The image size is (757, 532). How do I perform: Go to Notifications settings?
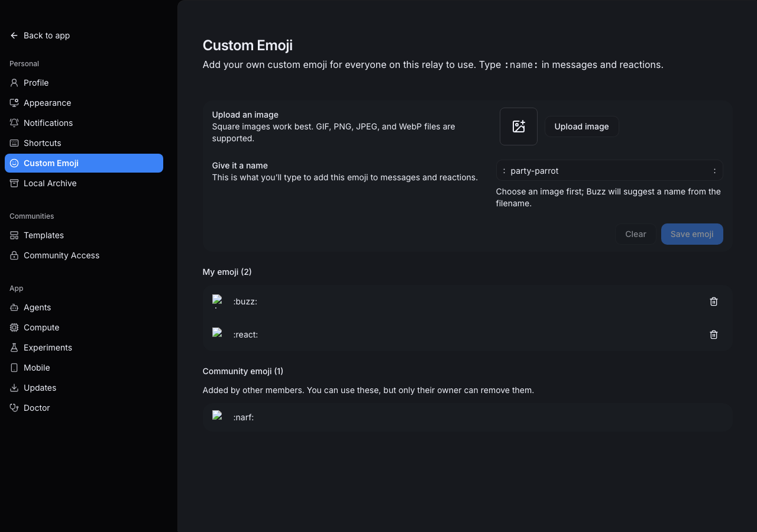(x=84, y=123)
